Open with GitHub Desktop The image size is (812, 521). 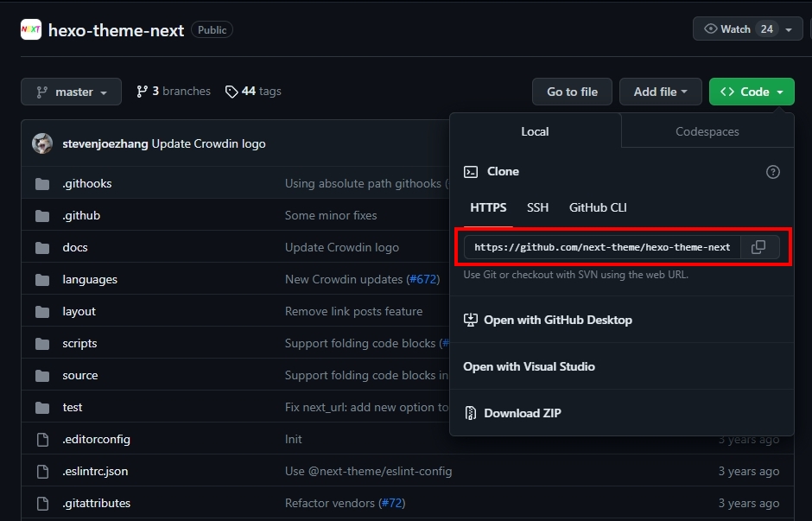point(548,320)
